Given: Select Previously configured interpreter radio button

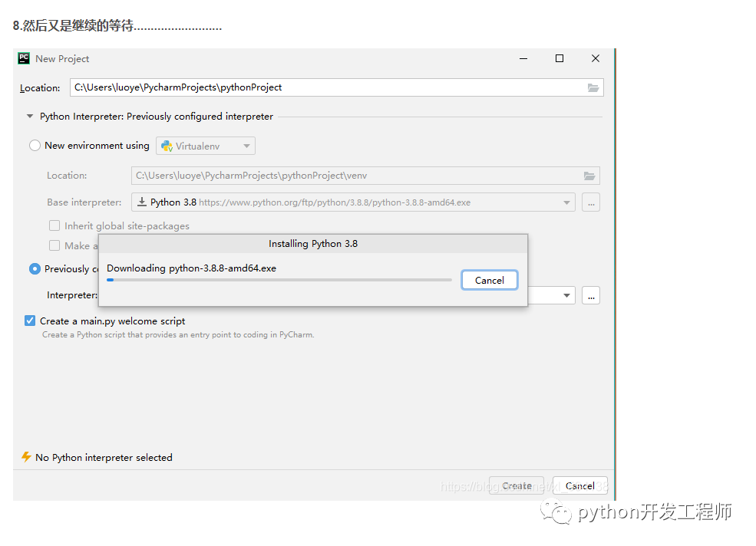Looking at the screenshot, I should pos(35,269).
